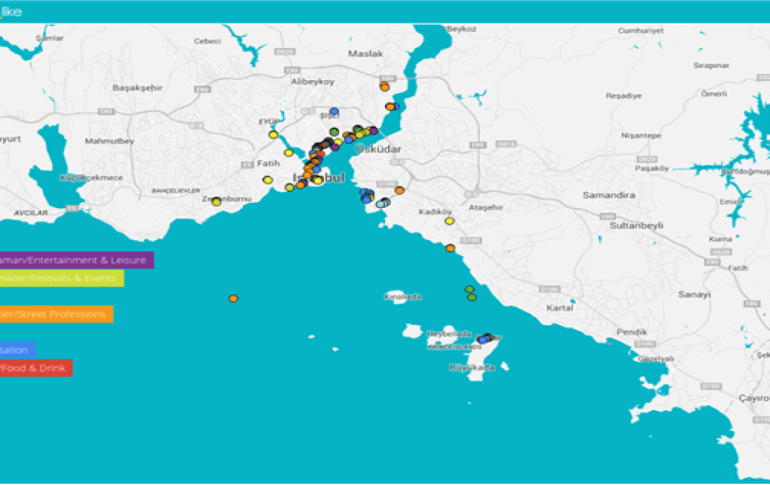
Task: Click orange marker on coast south of Kadıköy
Action: (x=450, y=248)
